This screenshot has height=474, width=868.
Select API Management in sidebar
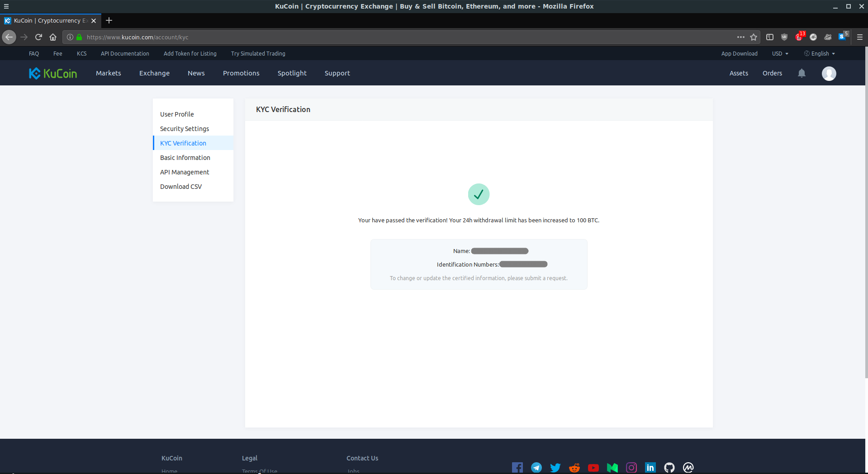(193, 172)
